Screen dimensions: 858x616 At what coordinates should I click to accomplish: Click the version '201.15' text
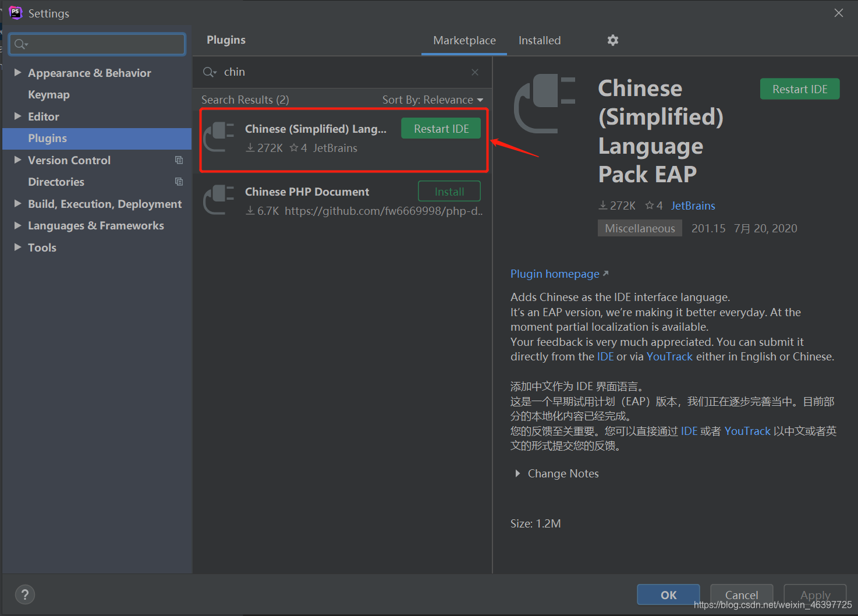point(708,228)
